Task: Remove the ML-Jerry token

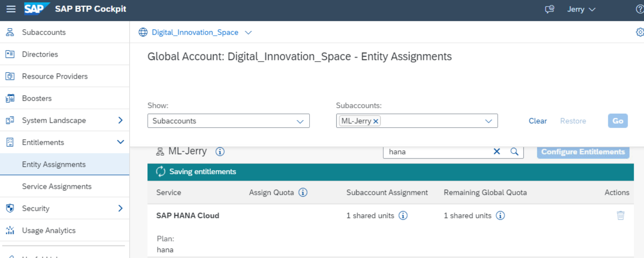Action: 376,121
